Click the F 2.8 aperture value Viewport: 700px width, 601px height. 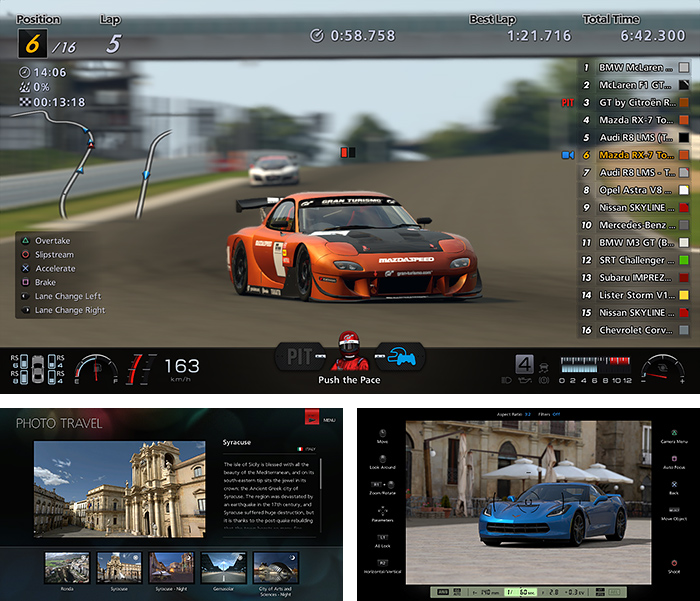pyautogui.click(x=551, y=592)
